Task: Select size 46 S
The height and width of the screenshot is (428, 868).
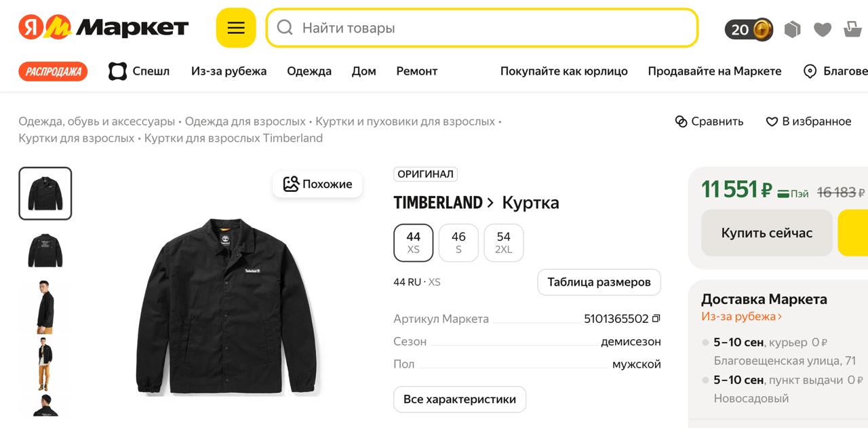Action: [x=458, y=243]
